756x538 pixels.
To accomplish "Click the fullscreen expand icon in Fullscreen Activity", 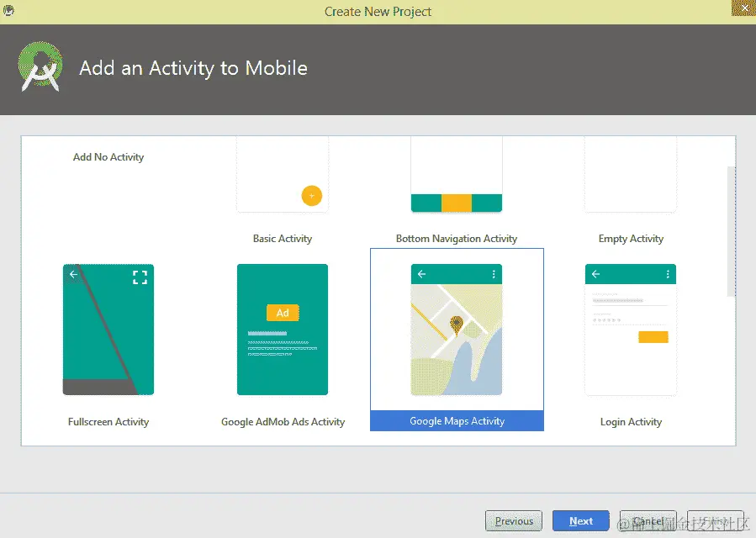I will tap(140, 277).
